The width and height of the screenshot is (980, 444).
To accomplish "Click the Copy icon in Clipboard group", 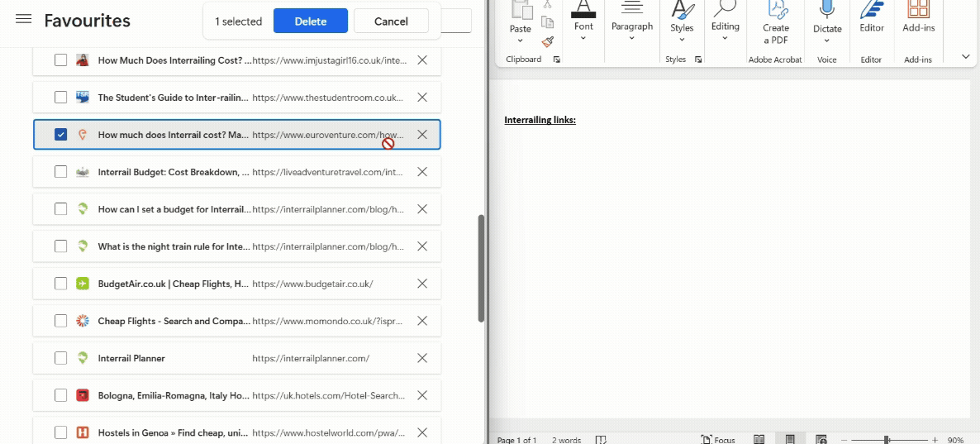I will click(x=548, y=22).
